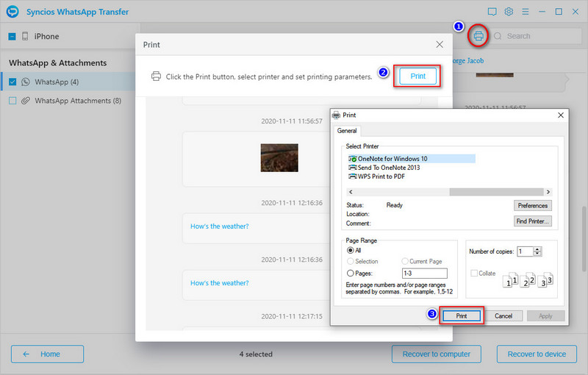
Task: Open printer Preferences
Action: tap(532, 205)
